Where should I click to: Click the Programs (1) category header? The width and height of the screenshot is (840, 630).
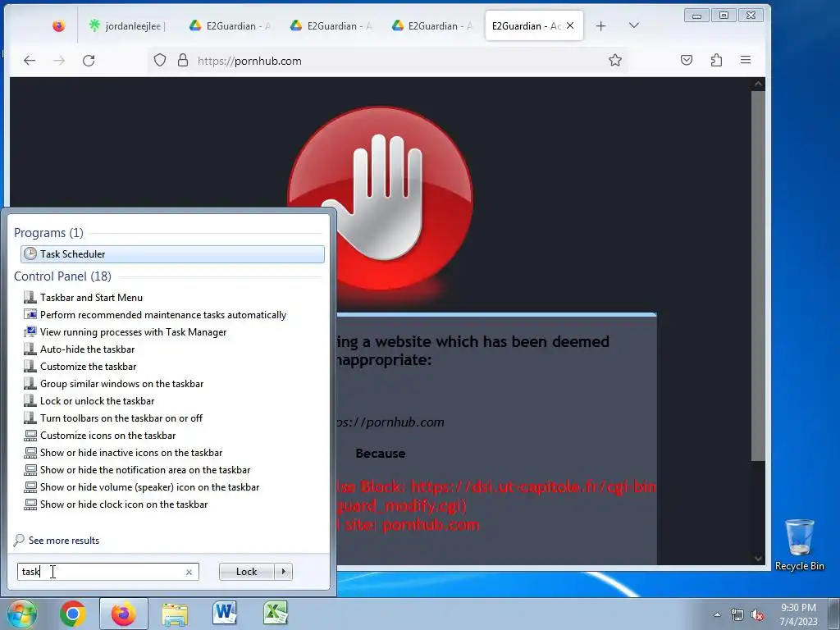point(48,232)
